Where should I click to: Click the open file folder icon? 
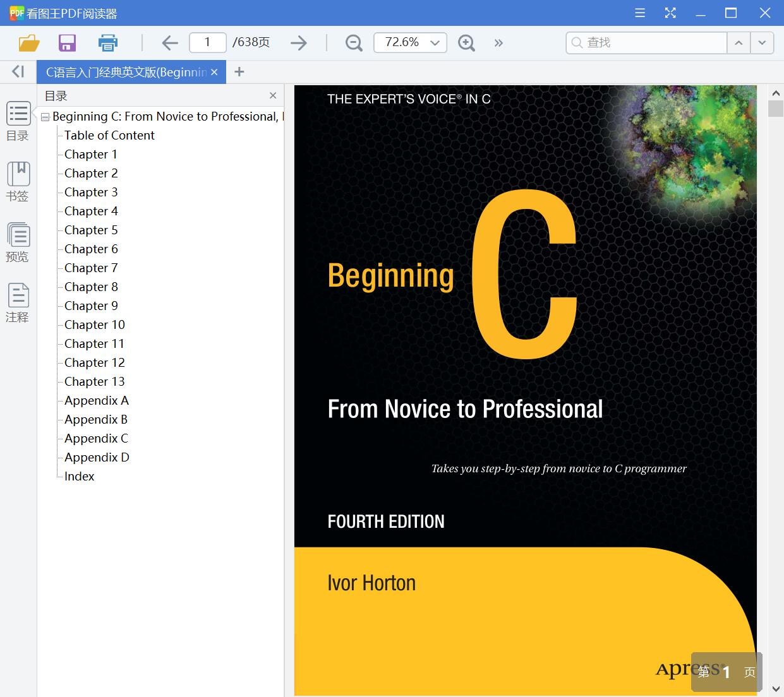(29, 43)
